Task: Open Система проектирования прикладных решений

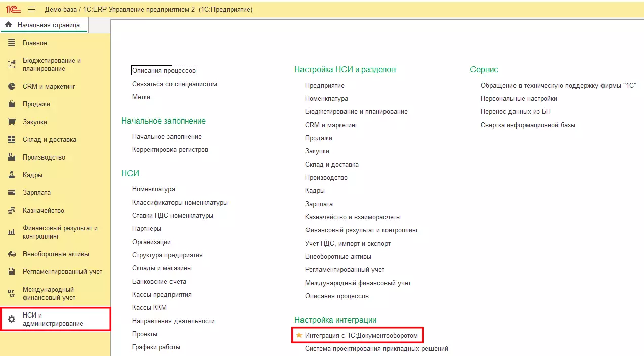Action: (376, 349)
